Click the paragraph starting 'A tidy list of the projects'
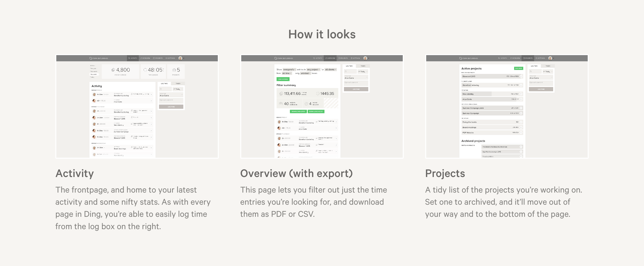This screenshot has height=266, width=644. (503, 202)
